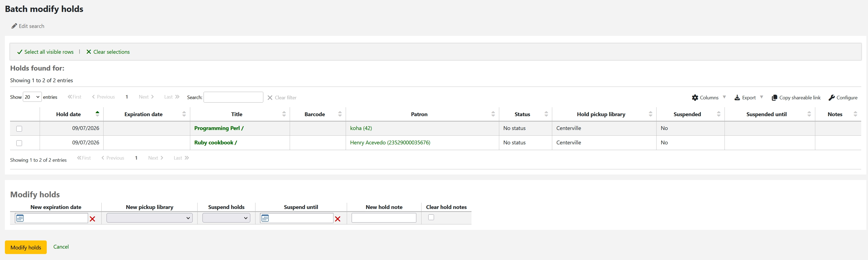Screen dimensions: 868x260
Task: Clear the New expiration date with red X
Action: pyautogui.click(x=92, y=219)
